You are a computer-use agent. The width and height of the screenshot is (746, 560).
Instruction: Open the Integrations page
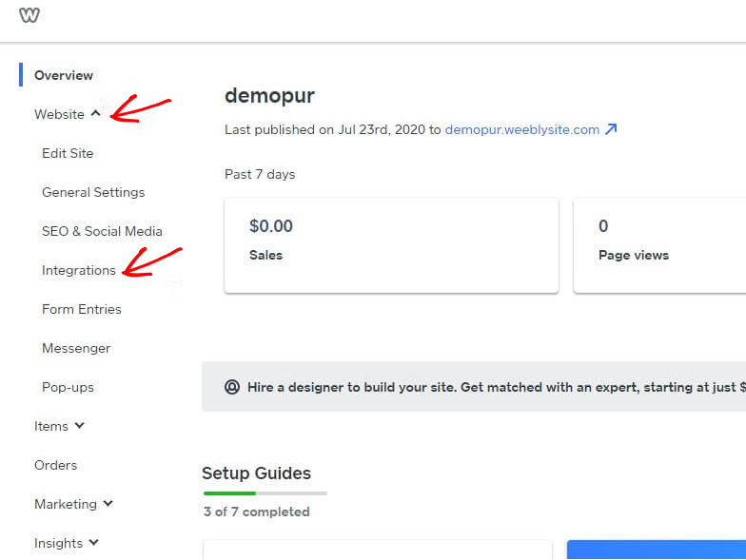coord(78,270)
